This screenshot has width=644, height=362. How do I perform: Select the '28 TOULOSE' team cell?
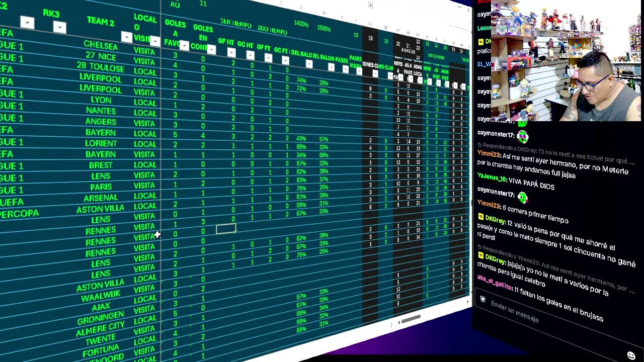[x=100, y=67]
